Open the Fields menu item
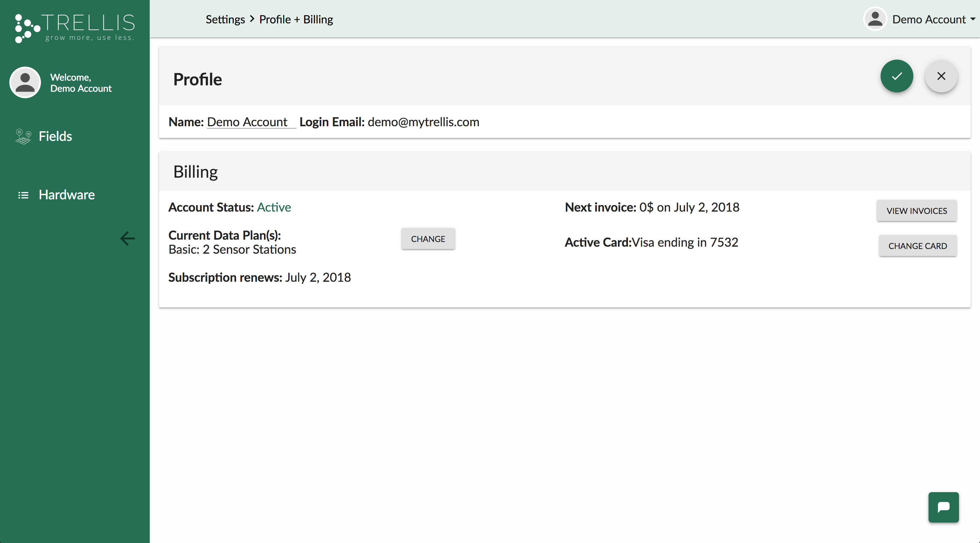Image resolution: width=980 pixels, height=543 pixels. tap(55, 136)
